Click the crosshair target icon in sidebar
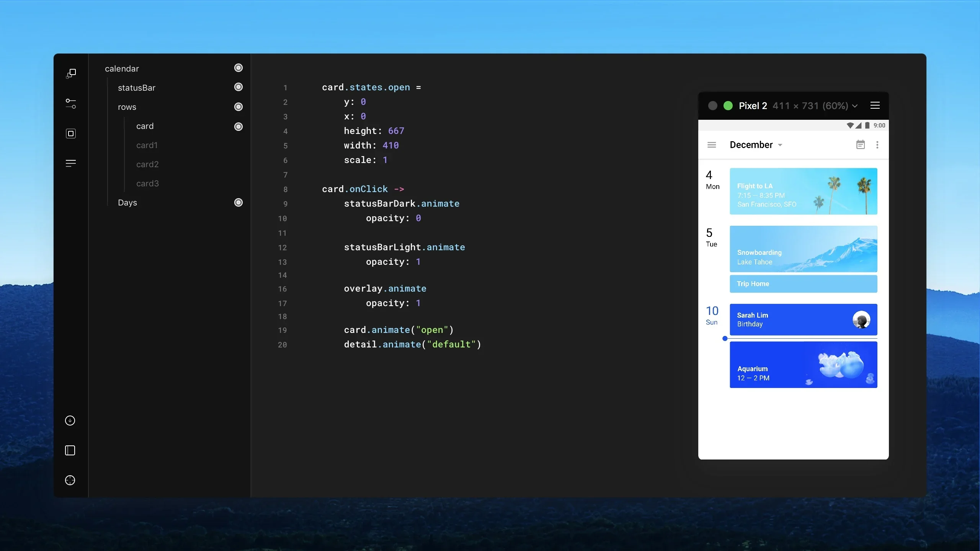 pos(70,480)
